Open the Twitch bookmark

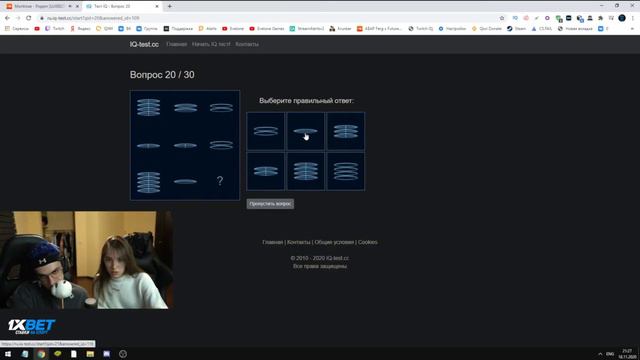point(55,29)
